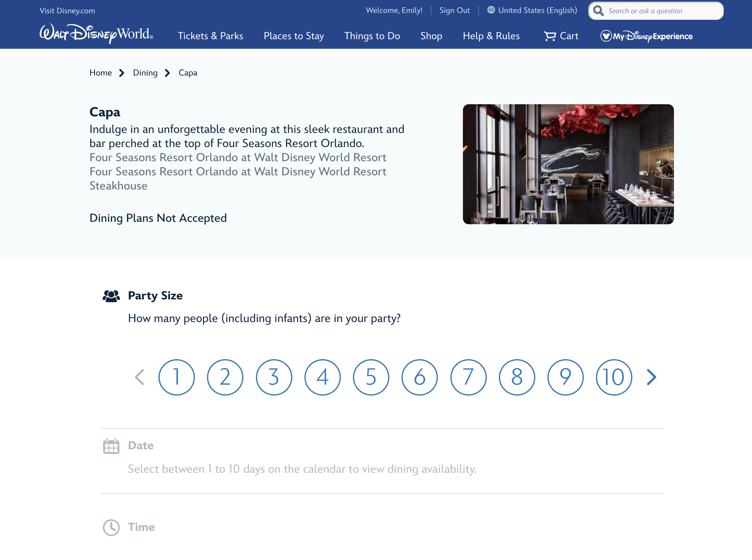Viewport: 752px width, 560px height.
Task: Click the Time section heading
Action: point(142,527)
